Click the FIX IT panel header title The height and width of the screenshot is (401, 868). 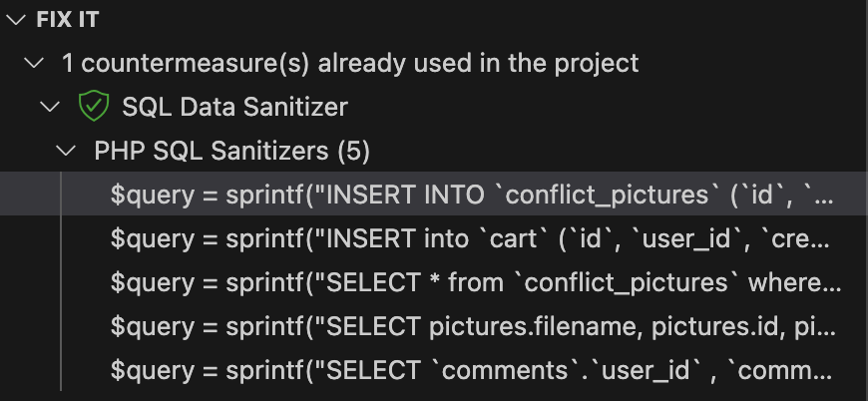67,19
